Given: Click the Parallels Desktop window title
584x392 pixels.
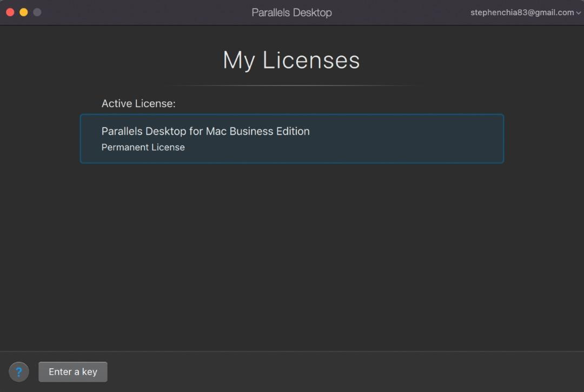Looking at the screenshot, I should coord(291,12).
